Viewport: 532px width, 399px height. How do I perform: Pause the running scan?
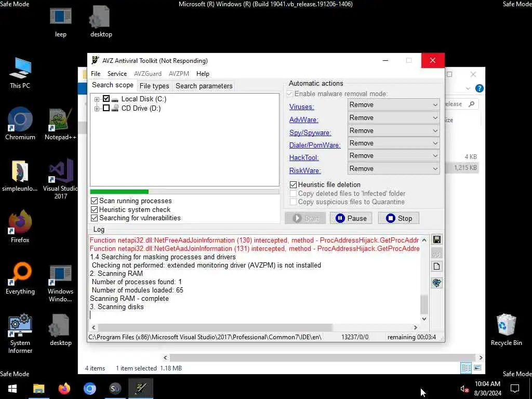351,218
